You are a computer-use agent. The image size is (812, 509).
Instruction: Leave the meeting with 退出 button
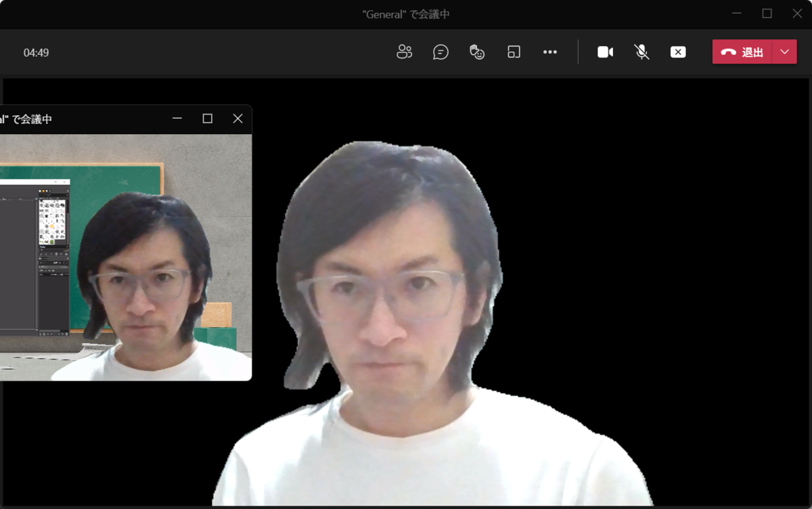(742, 52)
